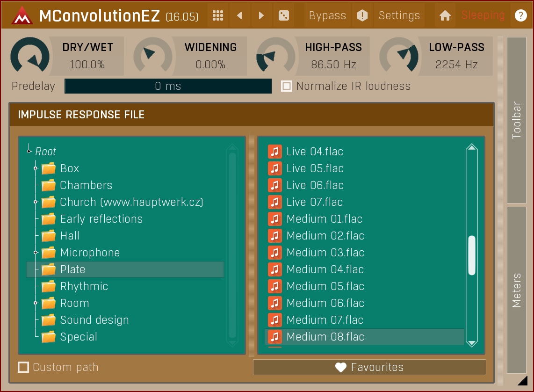
Task: Open the home icon
Action: (x=445, y=15)
